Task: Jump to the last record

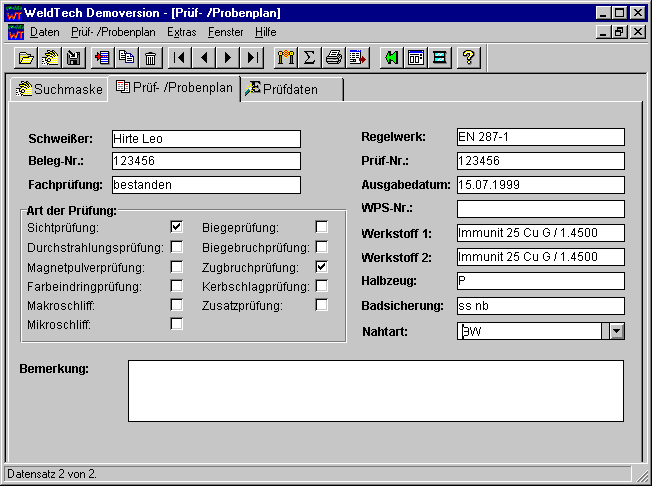Action: tap(254, 58)
